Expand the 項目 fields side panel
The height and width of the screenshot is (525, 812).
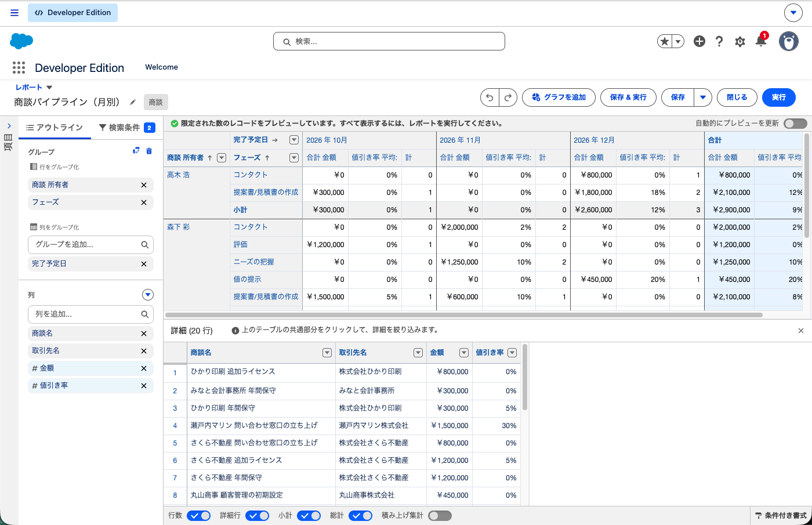pyautogui.click(x=9, y=126)
